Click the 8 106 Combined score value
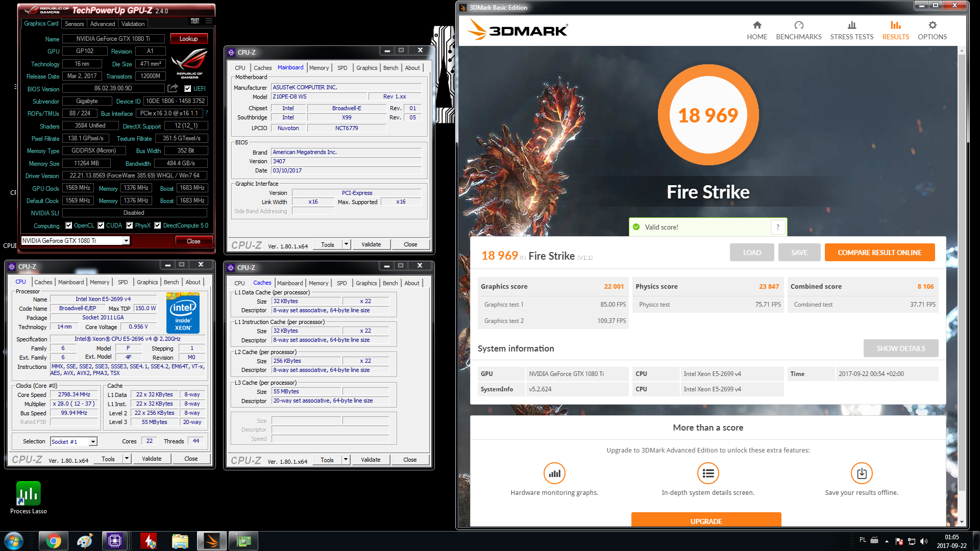The image size is (980, 551). [925, 286]
